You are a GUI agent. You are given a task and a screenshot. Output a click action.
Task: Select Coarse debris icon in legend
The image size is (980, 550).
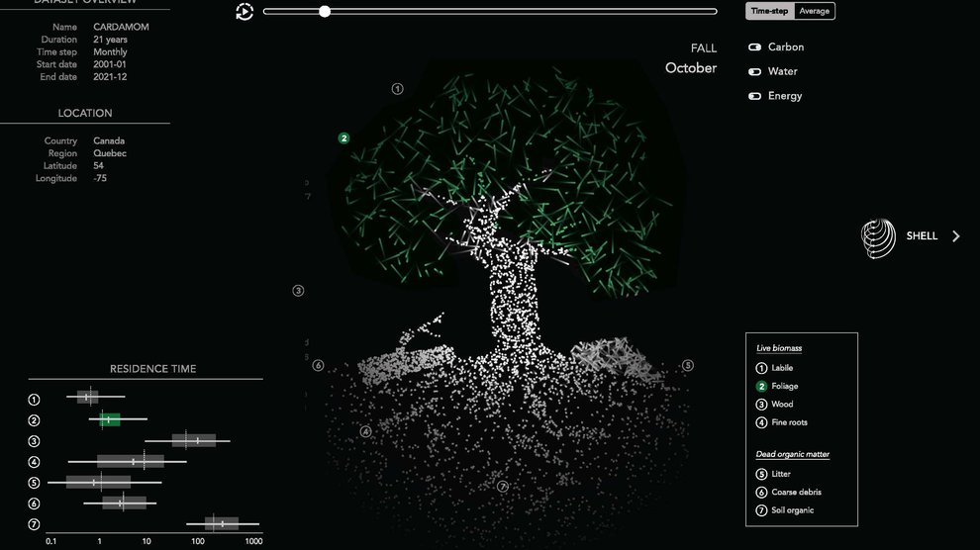point(761,492)
